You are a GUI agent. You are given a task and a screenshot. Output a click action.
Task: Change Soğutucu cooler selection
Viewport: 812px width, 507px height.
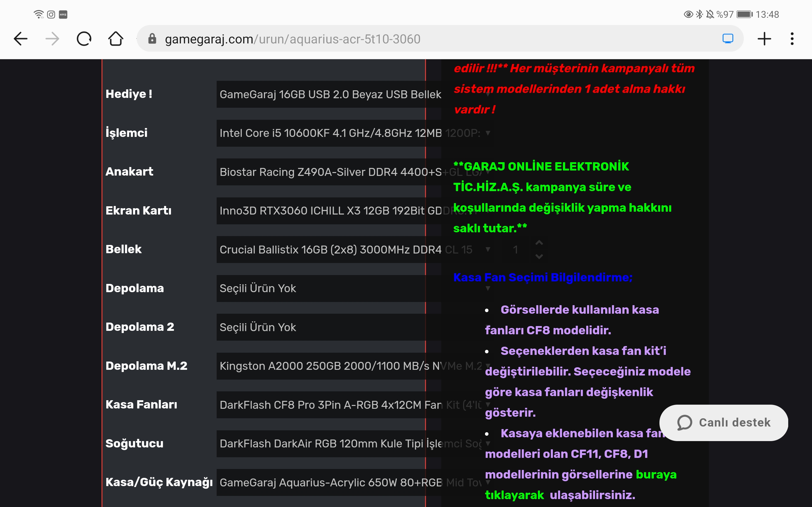pyautogui.click(x=329, y=444)
